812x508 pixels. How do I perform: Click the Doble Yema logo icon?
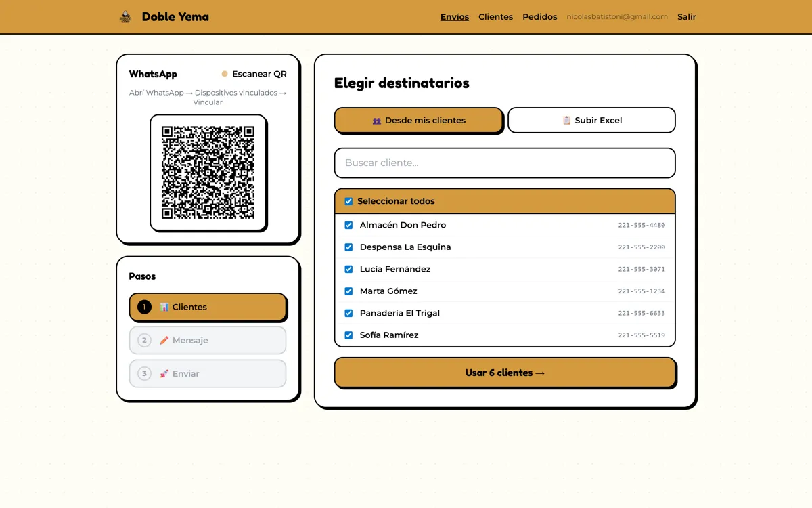pyautogui.click(x=125, y=17)
